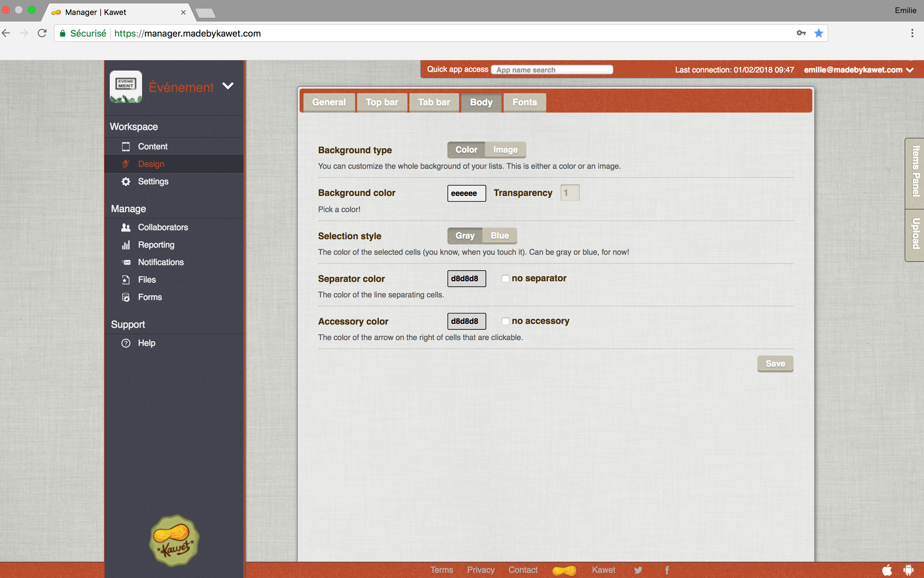Check the no accessory checkbox
Image resolution: width=924 pixels, height=578 pixels.
[505, 321]
